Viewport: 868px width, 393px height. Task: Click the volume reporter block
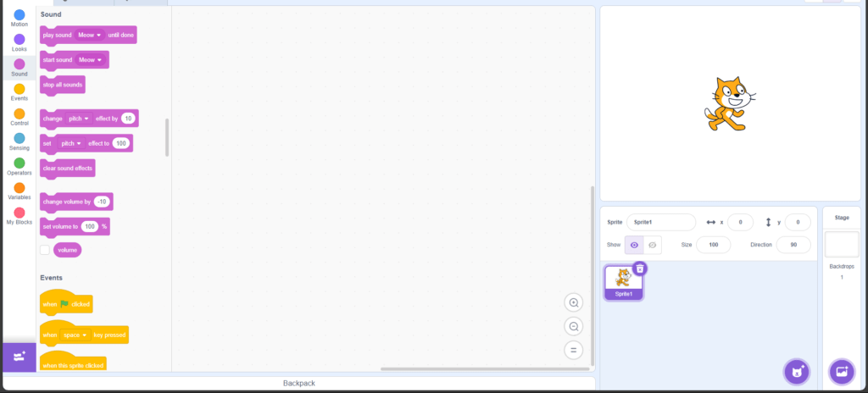click(x=68, y=250)
